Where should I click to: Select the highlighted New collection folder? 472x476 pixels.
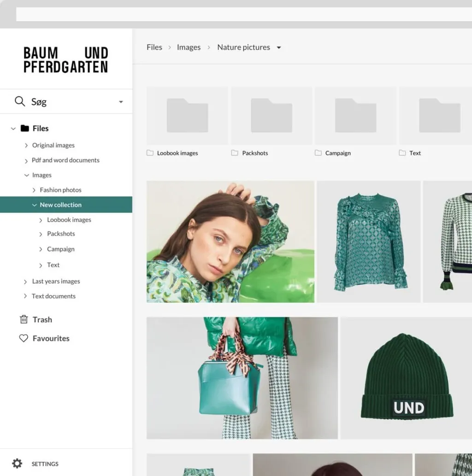click(x=66, y=205)
